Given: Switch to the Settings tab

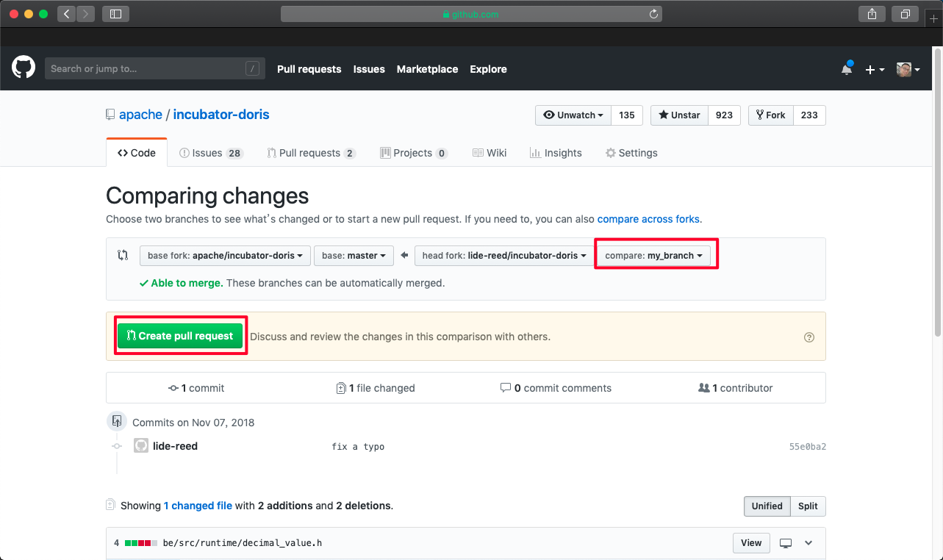Looking at the screenshot, I should pos(631,153).
